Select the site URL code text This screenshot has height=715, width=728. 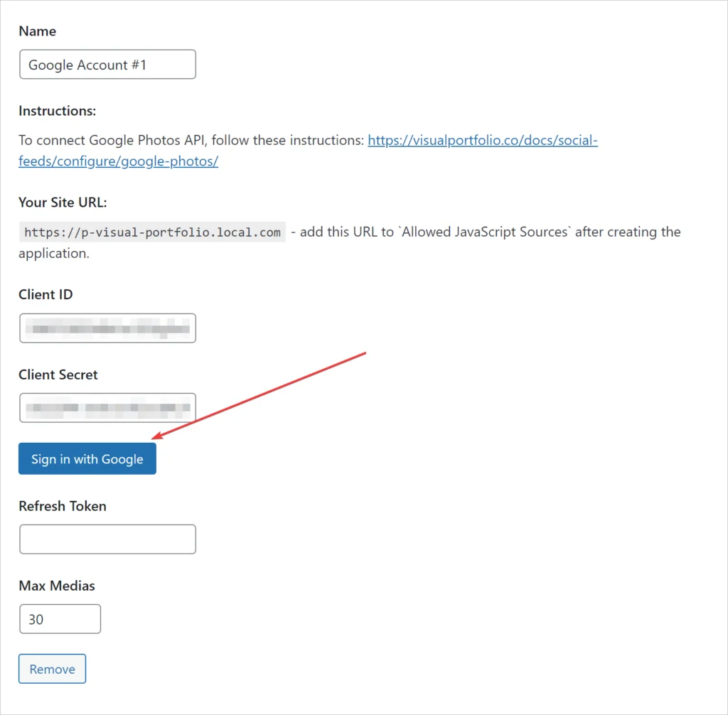[x=152, y=232]
